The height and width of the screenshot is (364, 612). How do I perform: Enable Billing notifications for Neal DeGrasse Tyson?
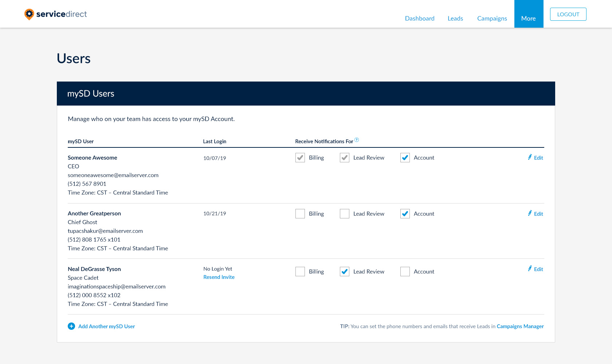pos(300,272)
